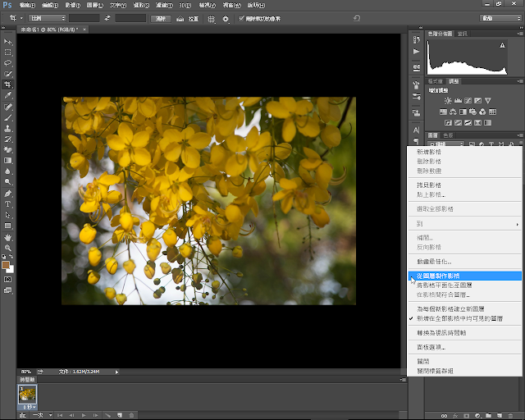Select the Lasso tool
The image size is (525, 420).
[7, 63]
